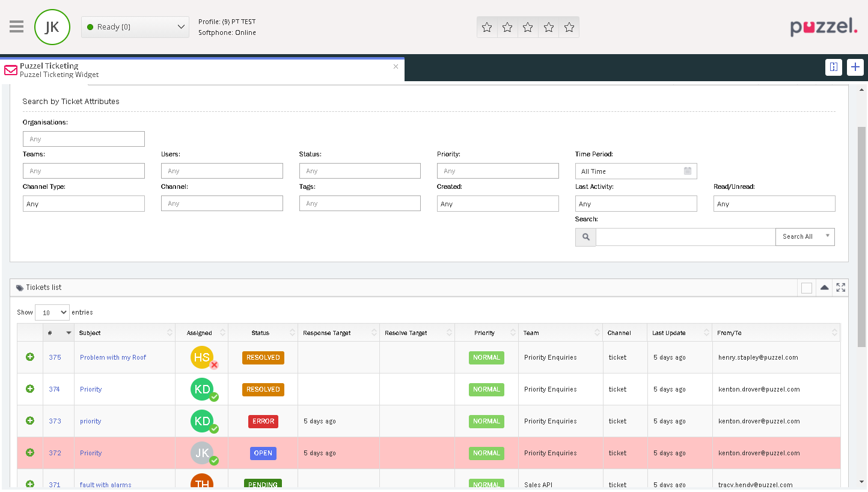Open ticket number 374 link
This screenshot has height=492, width=868.
[55, 389]
